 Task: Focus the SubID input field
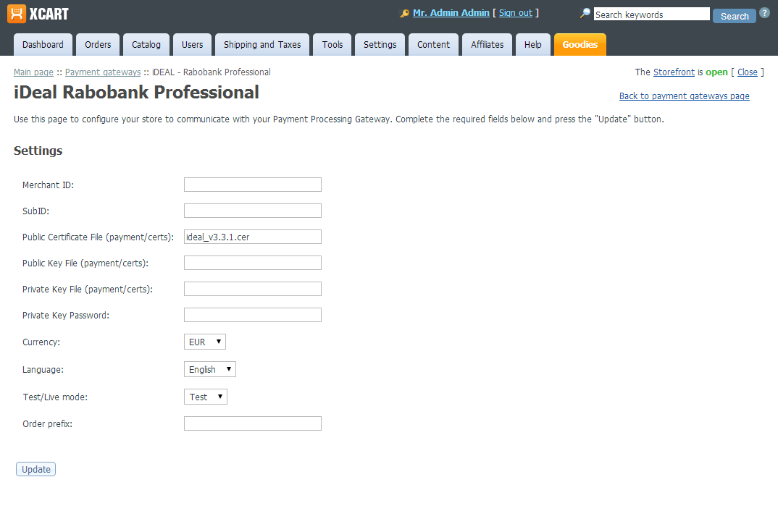click(x=253, y=211)
